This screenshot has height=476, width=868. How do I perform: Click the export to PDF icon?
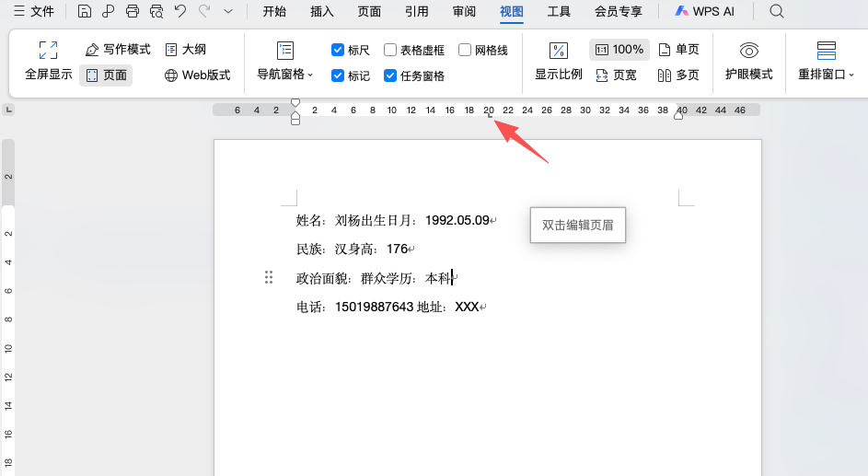[x=108, y=11]
